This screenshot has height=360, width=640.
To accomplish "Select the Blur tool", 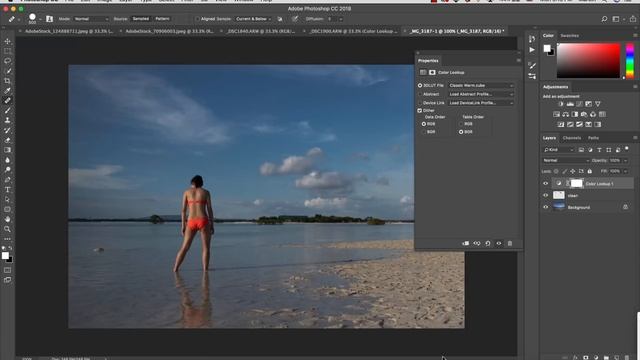I will click(x=7, y=160).
